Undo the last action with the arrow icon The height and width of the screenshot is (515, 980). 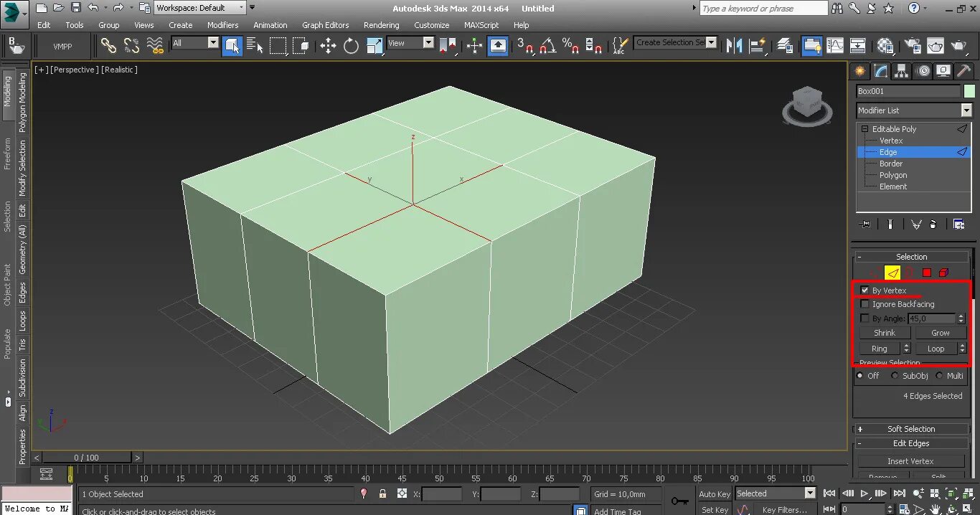(x=93, y=8)
